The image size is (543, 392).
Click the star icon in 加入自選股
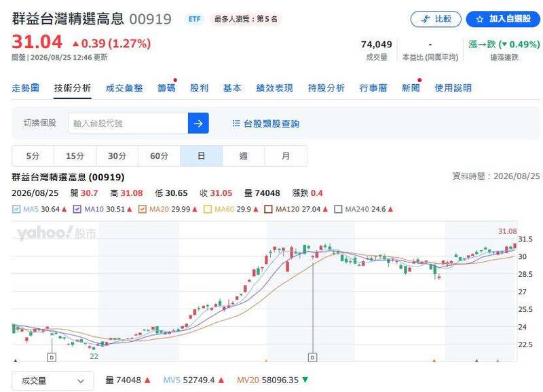tap(480, 20)
